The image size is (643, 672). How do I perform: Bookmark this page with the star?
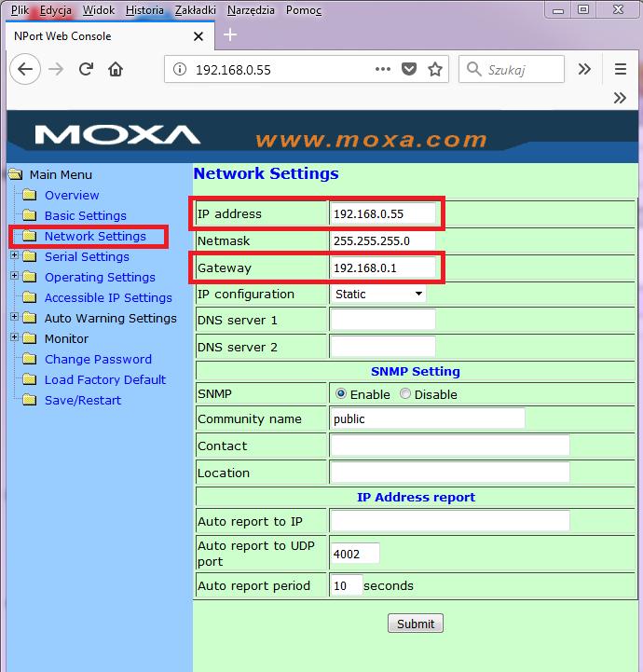pos(435,69)
